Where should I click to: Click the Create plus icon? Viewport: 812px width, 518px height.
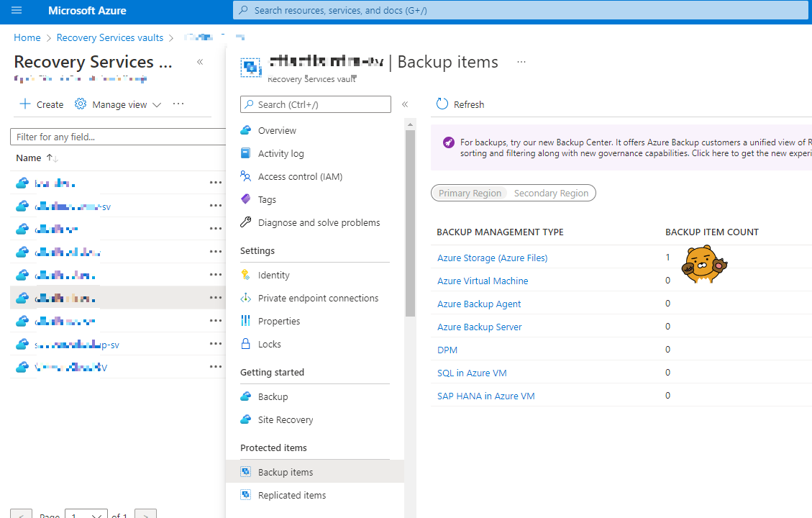[25, 104]
